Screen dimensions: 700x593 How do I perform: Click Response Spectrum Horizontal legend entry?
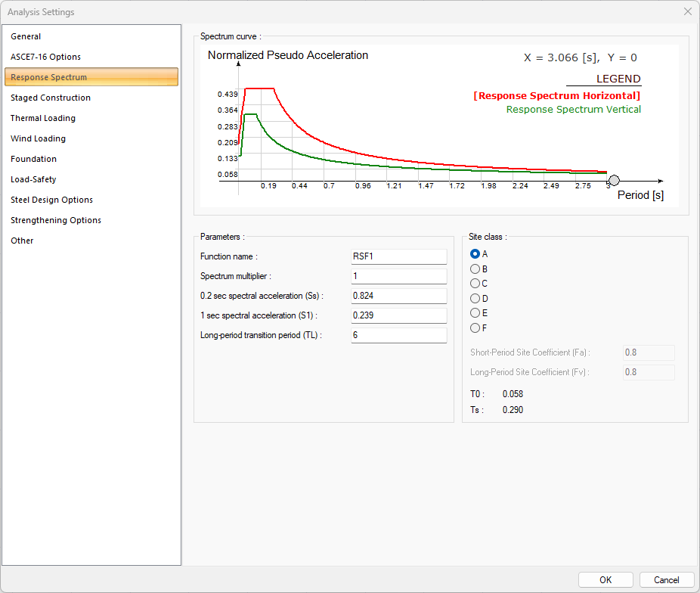(x=556, y=96)
